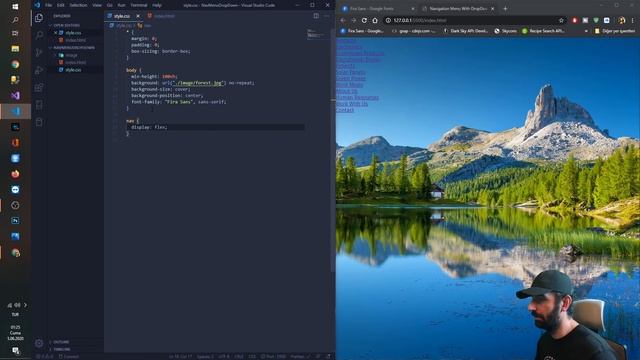This screenshot has width=640, height=360.
Task: Open Run and Debug view in VS Code
Action: pyautogui.click(x=39, y=70)
